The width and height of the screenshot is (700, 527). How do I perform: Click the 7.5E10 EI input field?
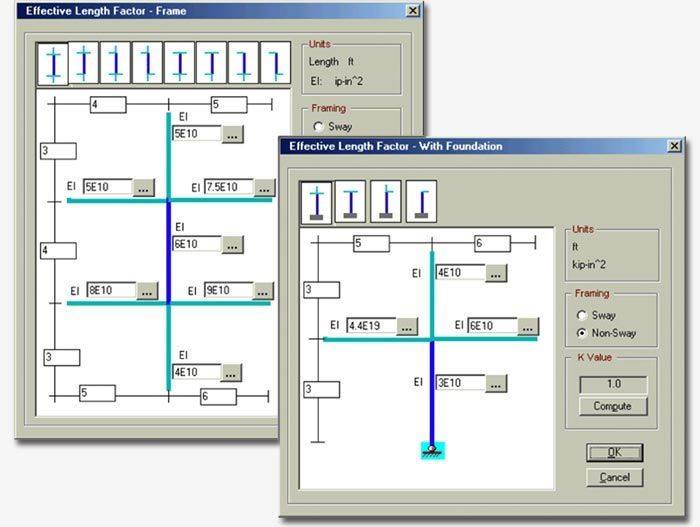[x=228, y=187]
